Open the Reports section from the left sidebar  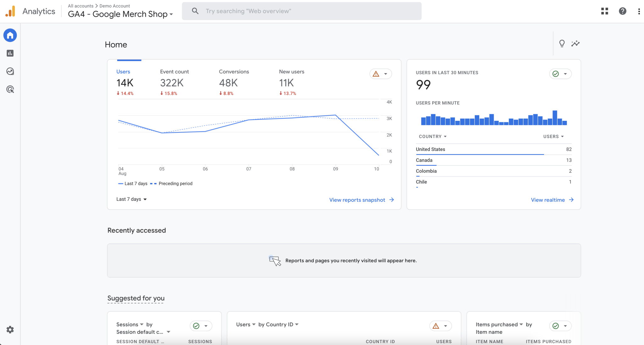(x=10, y=53)
